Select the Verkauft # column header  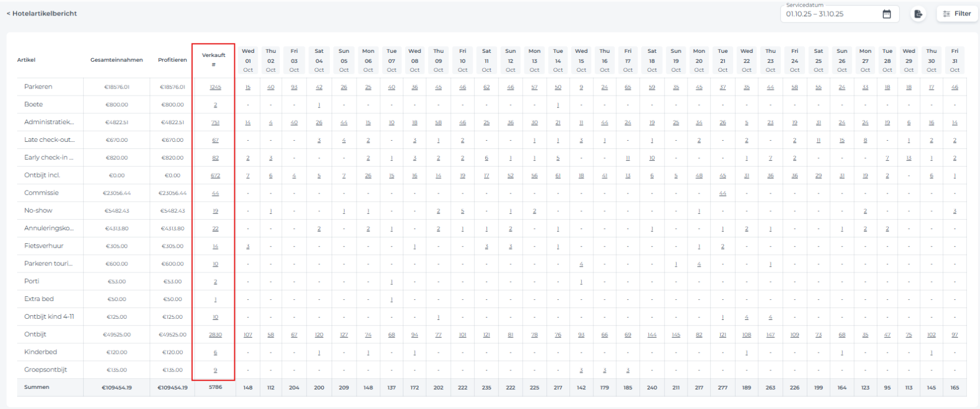(214, 59)
